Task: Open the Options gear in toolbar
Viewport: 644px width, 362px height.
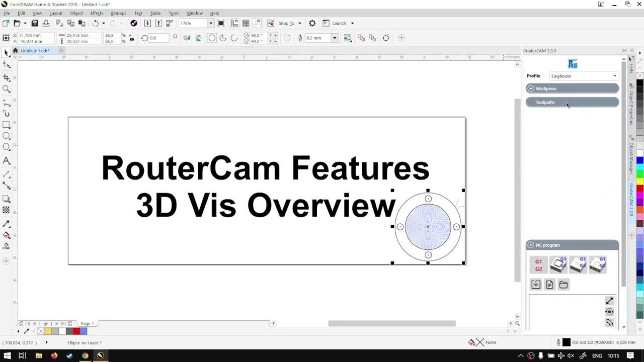Action: pyautogui.click(x=312, y=23)
